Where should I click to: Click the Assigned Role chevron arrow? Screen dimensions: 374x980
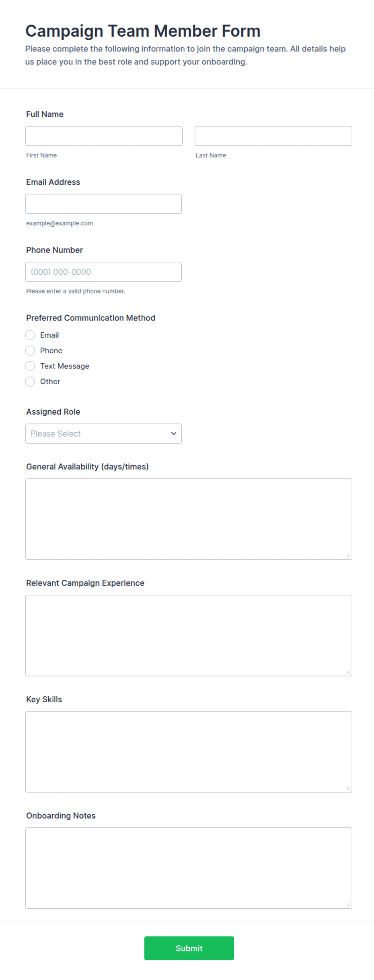pos(174,434)
